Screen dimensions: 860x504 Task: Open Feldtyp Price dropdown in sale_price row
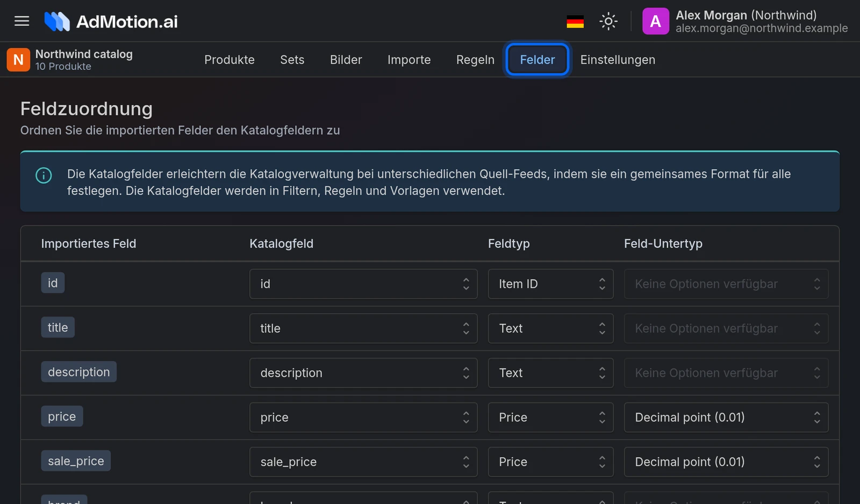(x=550, y=462)
